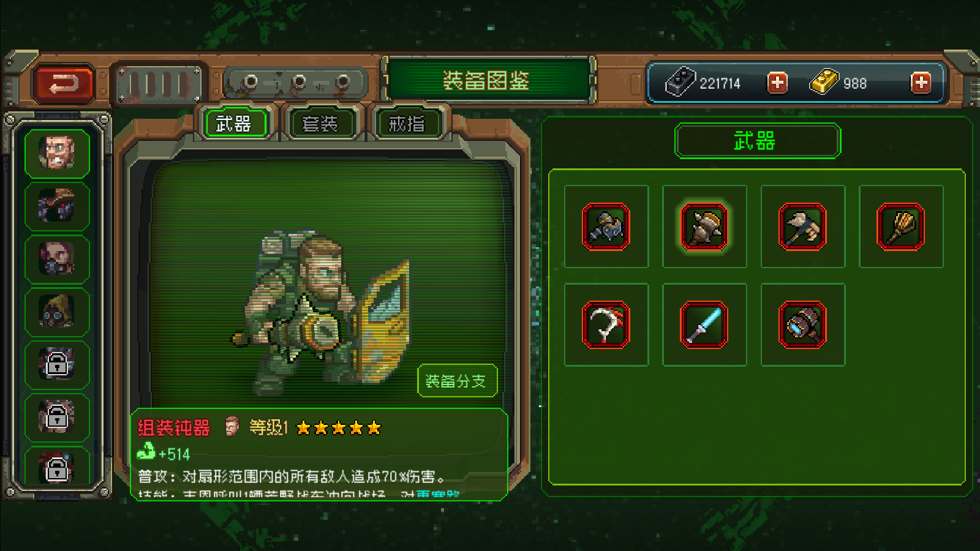Choose the gas-mask woman character portrait
The width and height of the screenshot is (980, 551).
(x=57, y=258)
